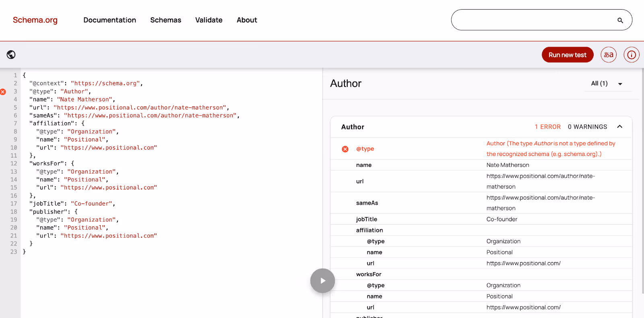Click the Author type error message

[x=551, y=149]
